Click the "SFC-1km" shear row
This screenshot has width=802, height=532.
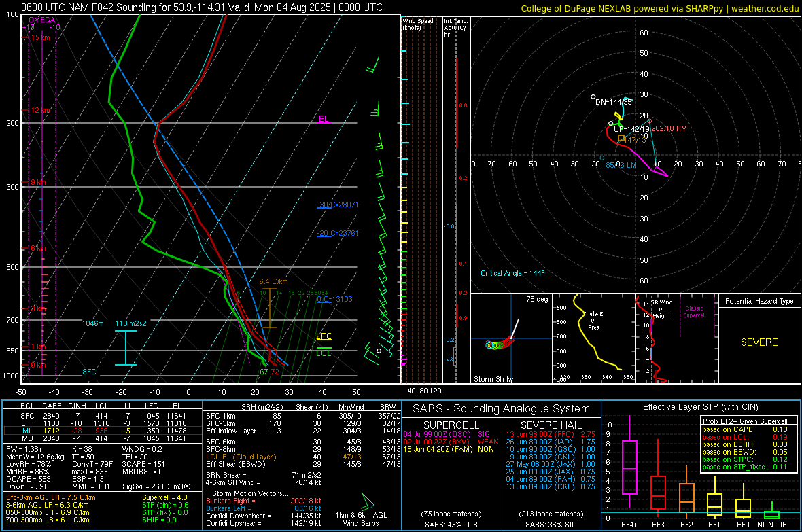point(303,416)
